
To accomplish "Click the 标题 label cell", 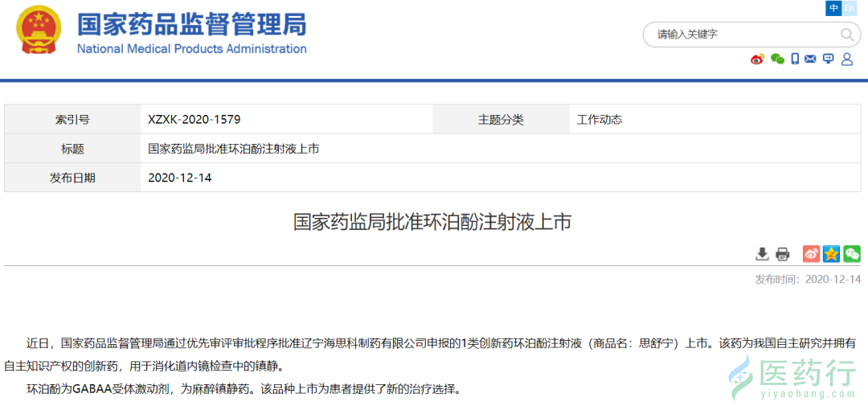I will (72, 149).
